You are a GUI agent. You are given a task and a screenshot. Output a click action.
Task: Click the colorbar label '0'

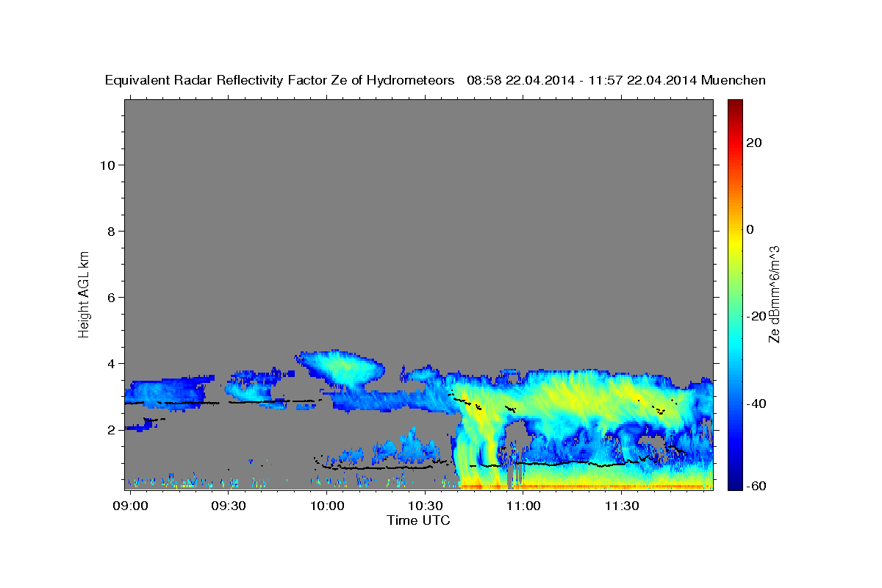pos(750,229)
